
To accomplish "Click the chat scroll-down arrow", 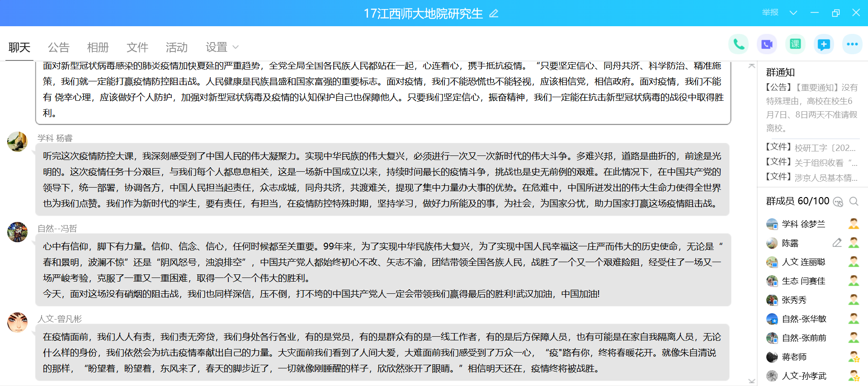I will point(751,381).
